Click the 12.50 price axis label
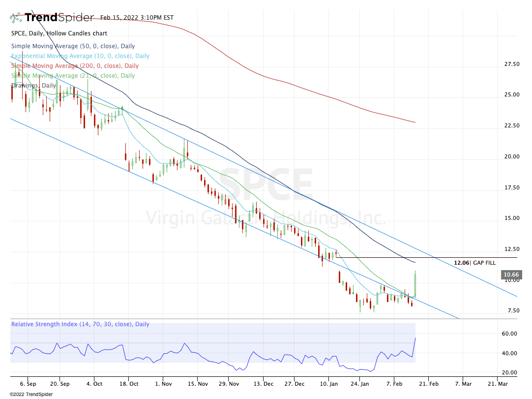The height and width of the screenshot is (399, 532). pyautogui.click(x=512, y=249)
